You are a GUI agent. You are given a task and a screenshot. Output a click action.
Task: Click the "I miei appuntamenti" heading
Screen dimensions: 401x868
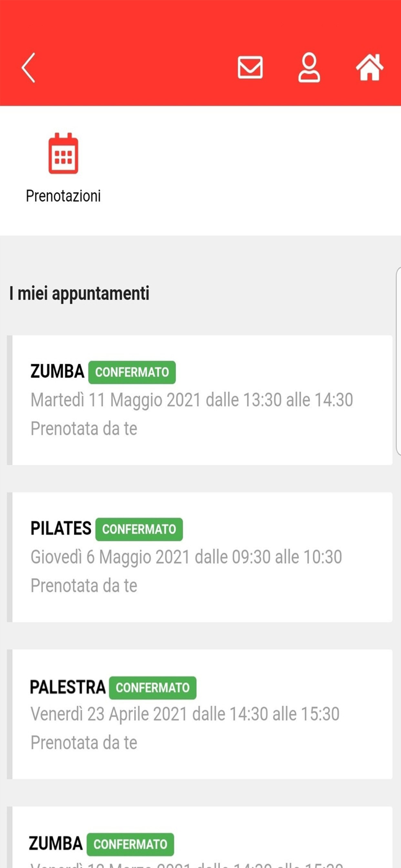(79, 293)
